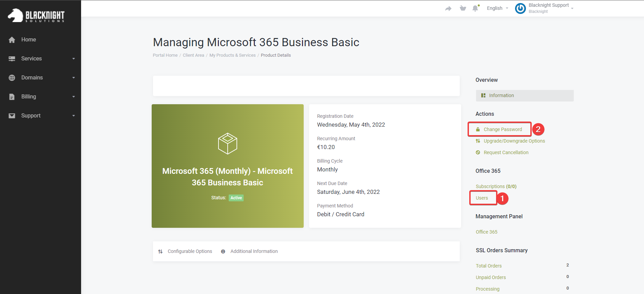Click the Billing document icon

click(x=12, y=97)
